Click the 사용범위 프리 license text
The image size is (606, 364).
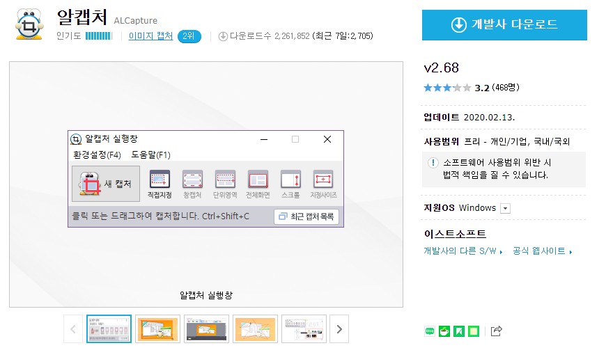point(497,142)
